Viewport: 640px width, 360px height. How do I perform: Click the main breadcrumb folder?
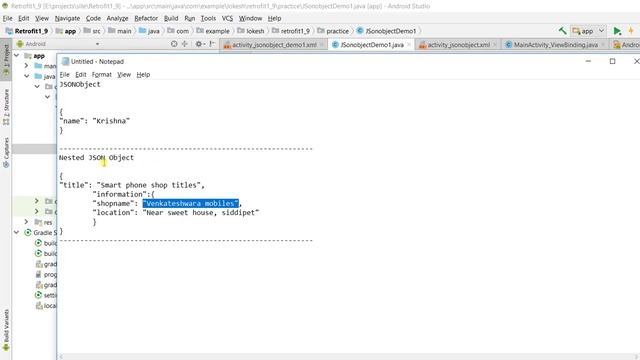120,31
